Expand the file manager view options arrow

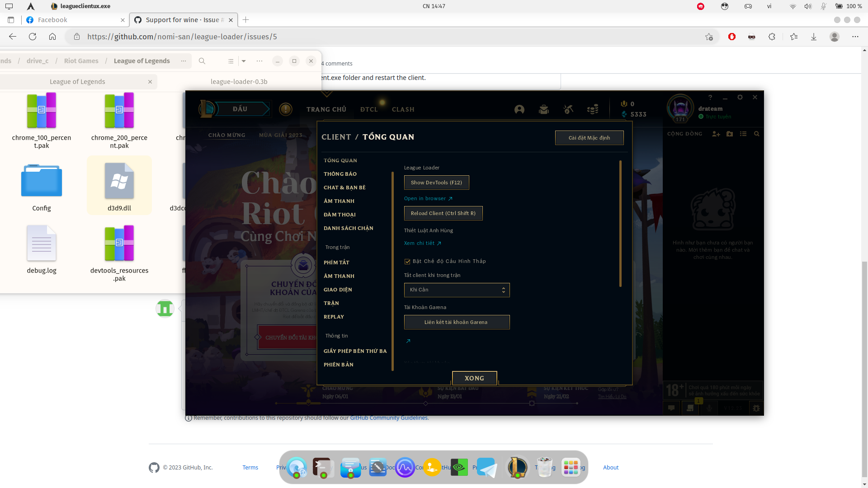[x=243, y=61]
